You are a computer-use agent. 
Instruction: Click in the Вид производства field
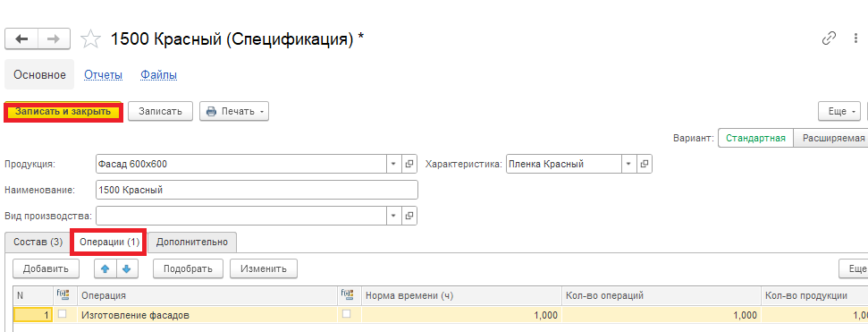coord(240,216)
